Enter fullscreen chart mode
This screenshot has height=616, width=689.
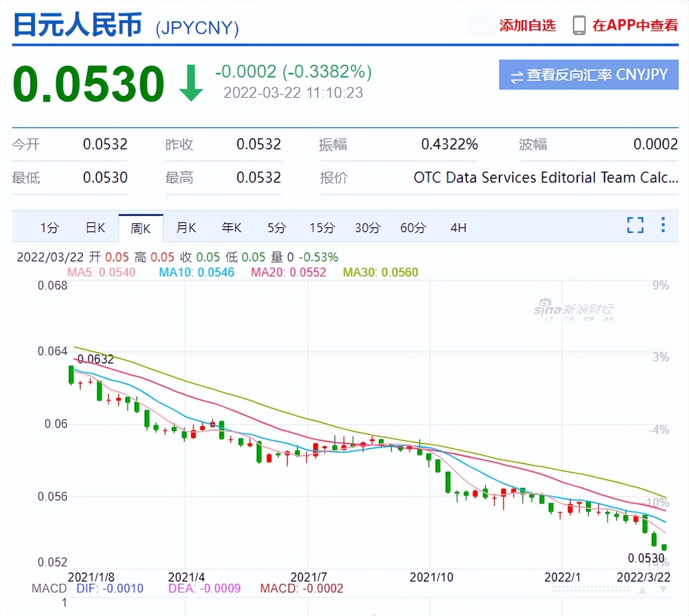tap(635, 225)
